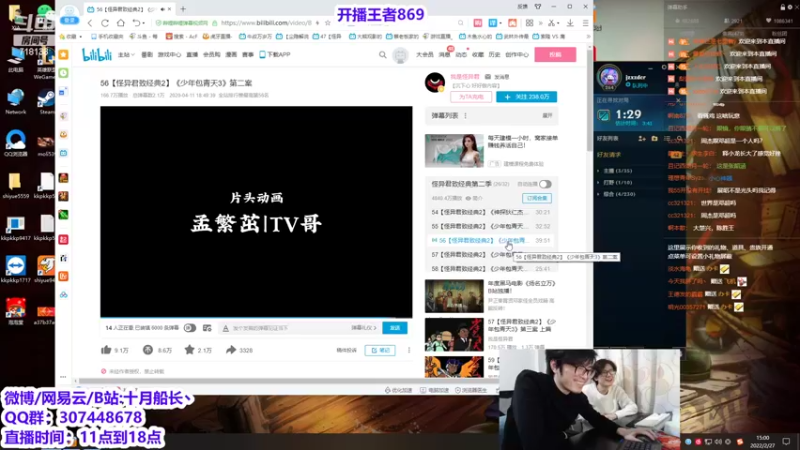The width and height of the screenshot is (800, 450).
Task: Open the ad thumbnail with the woman
Action: (454, 151)
